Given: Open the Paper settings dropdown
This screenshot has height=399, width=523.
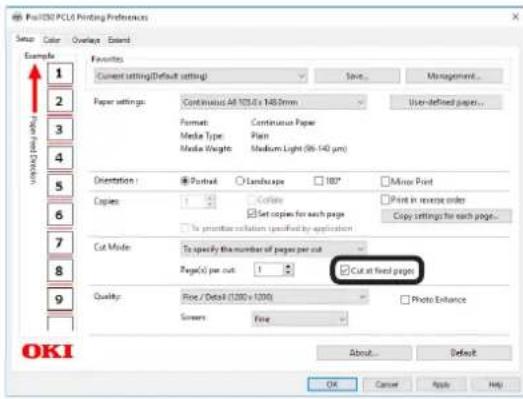Looking at the screenshot, I should coord(273,102).
